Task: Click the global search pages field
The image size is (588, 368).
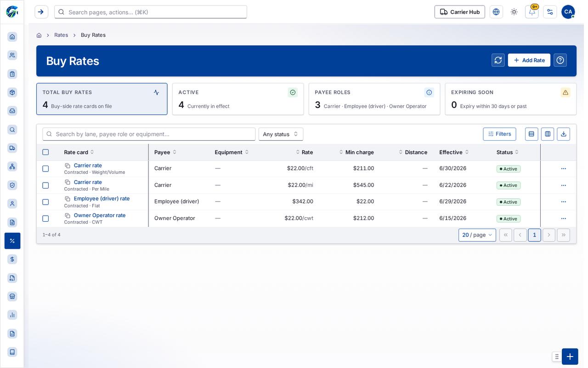Action: point(151,12)
